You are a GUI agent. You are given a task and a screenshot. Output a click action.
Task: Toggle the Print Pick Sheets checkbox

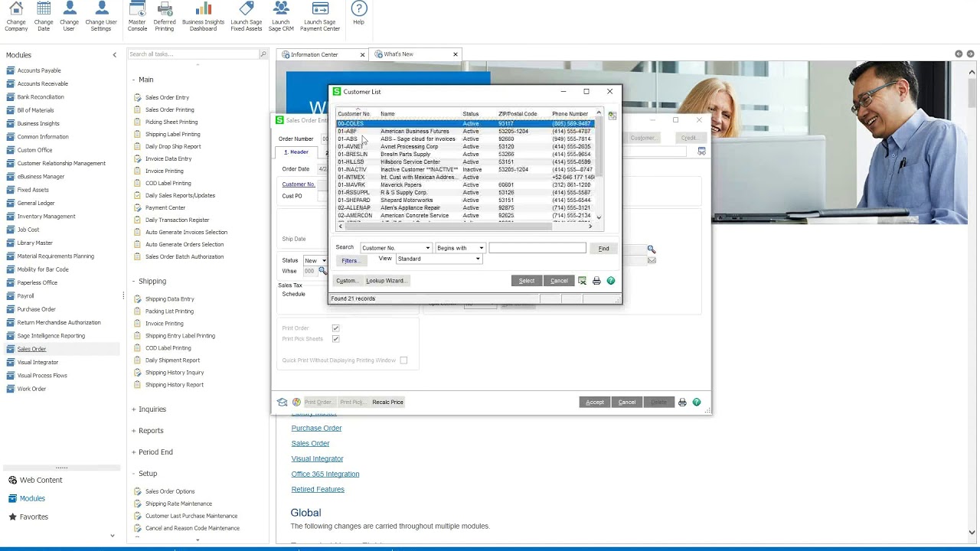(335, 339)
